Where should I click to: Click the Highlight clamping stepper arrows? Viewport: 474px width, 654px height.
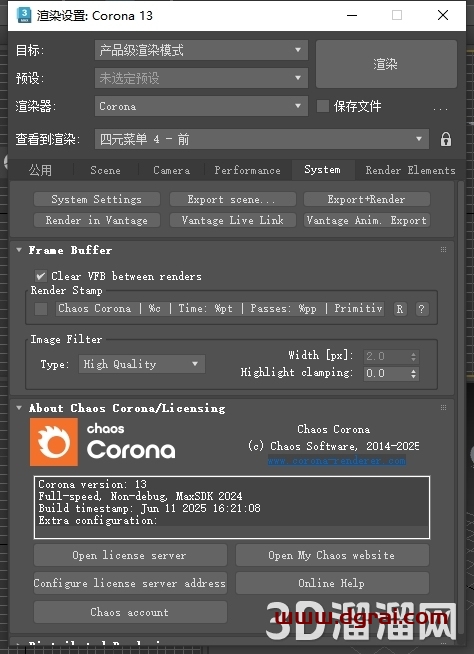pos(413,373)
